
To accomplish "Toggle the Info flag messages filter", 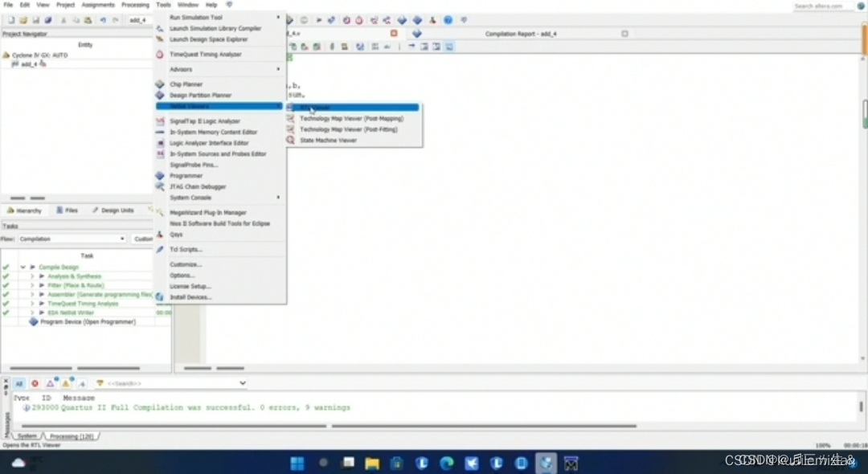I will tap(82, 383).
